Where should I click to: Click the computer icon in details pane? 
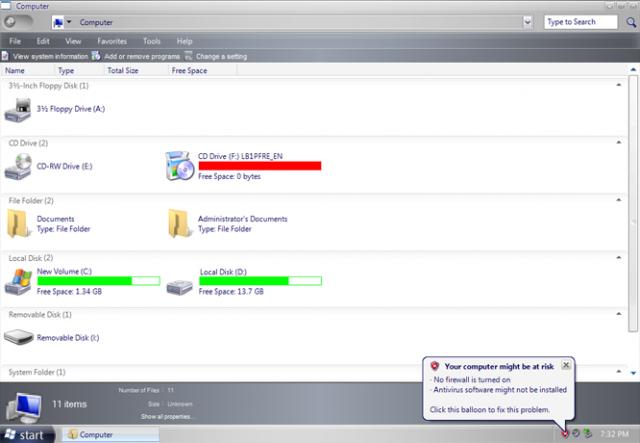click(24, 407)
